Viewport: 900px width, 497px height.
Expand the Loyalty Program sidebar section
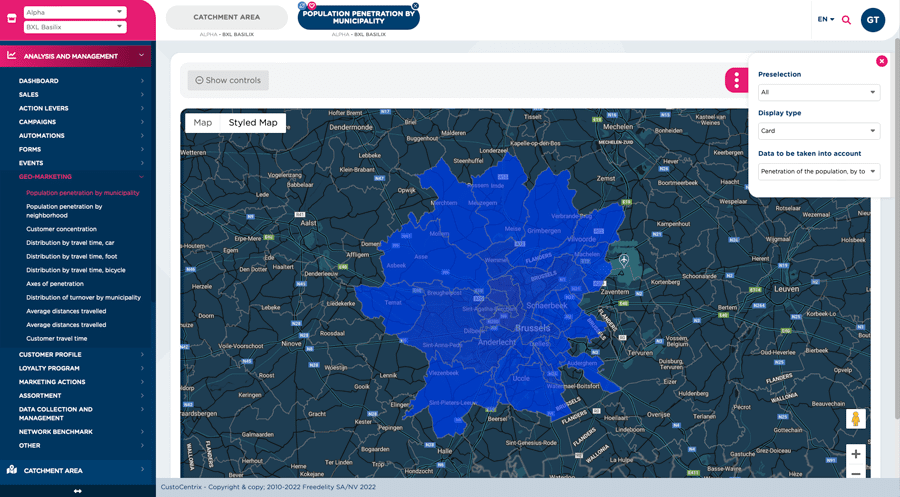49,368
